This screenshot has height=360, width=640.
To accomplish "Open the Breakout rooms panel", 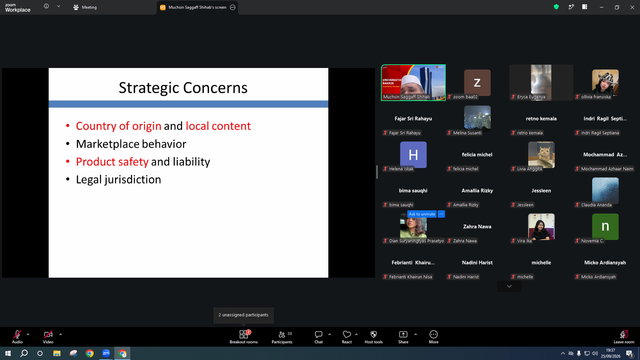I will 244,337.
